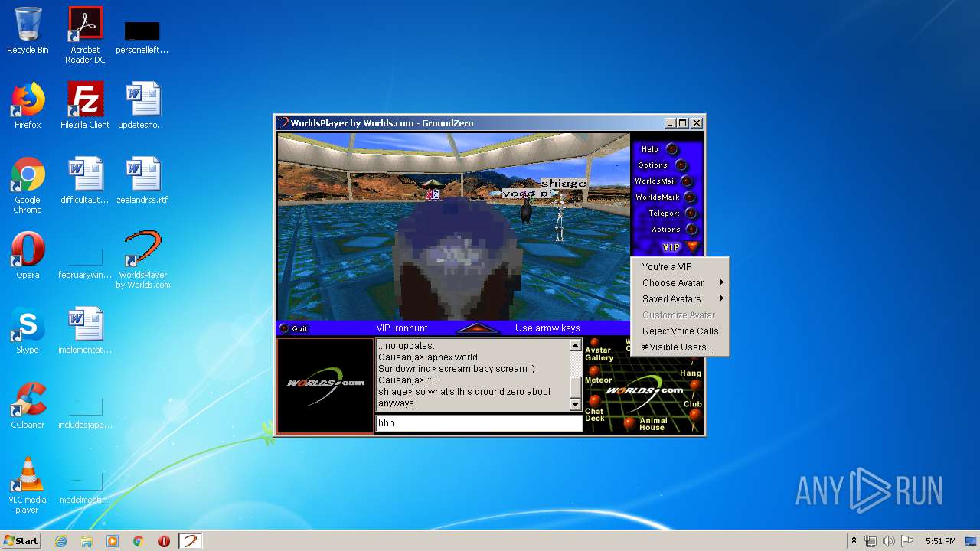The height and width of the screenshot is (551, 980).
Task: Click the chat scrollbar thumb
Action: click(x=576, y=386)
